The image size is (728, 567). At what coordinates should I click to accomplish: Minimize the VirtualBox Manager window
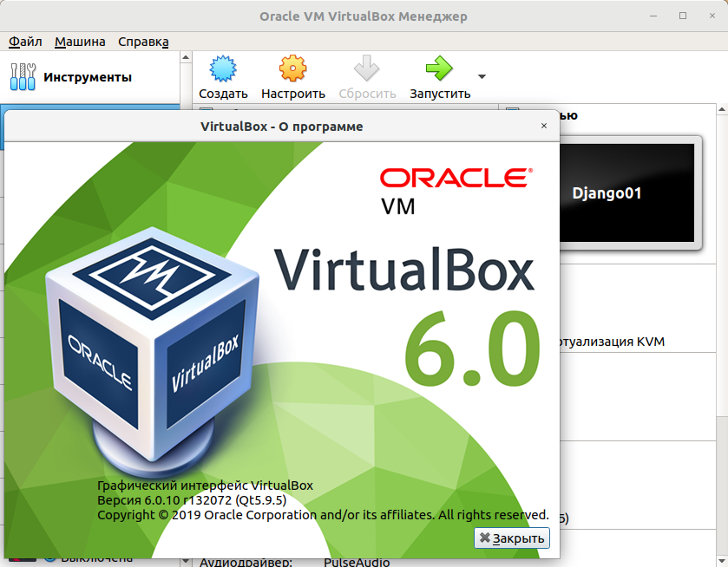pos(653,16)
